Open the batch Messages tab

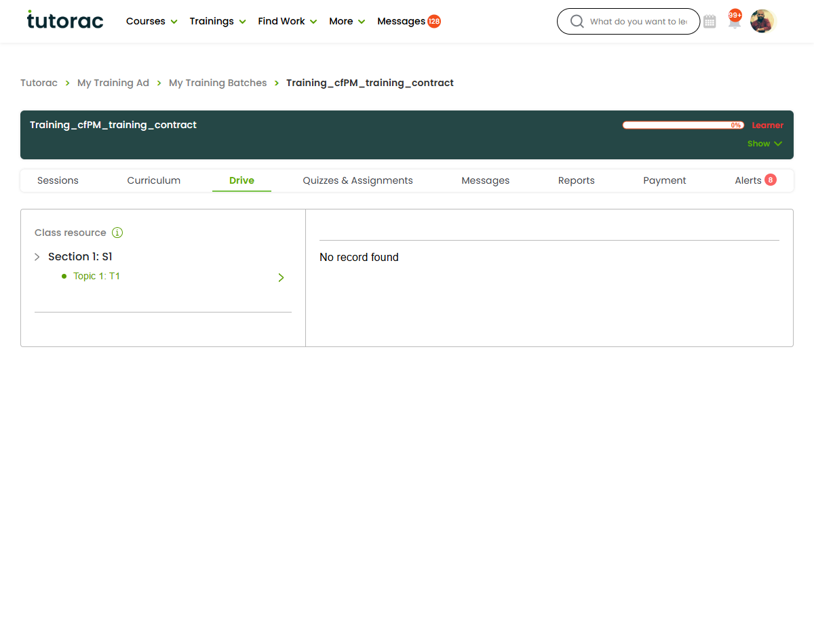[486, 180]
